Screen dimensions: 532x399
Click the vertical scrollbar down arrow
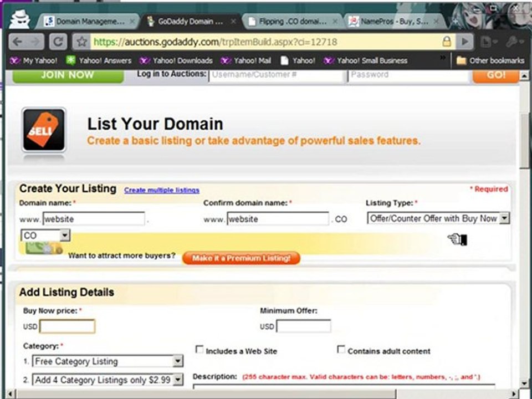click(x=525, y=385)
